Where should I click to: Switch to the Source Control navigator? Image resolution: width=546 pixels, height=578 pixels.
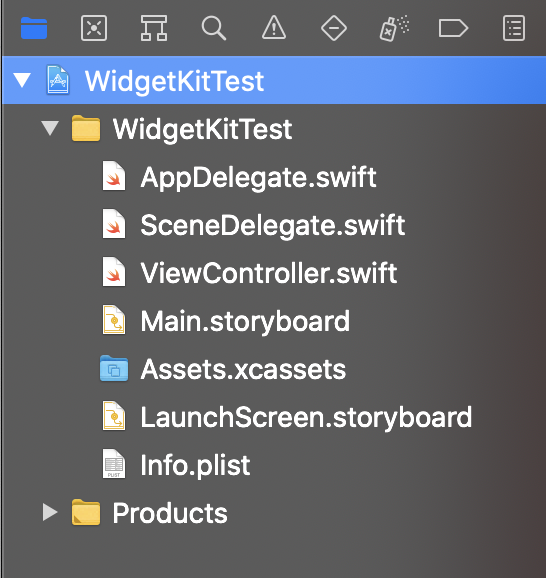(x=94, y=28)
